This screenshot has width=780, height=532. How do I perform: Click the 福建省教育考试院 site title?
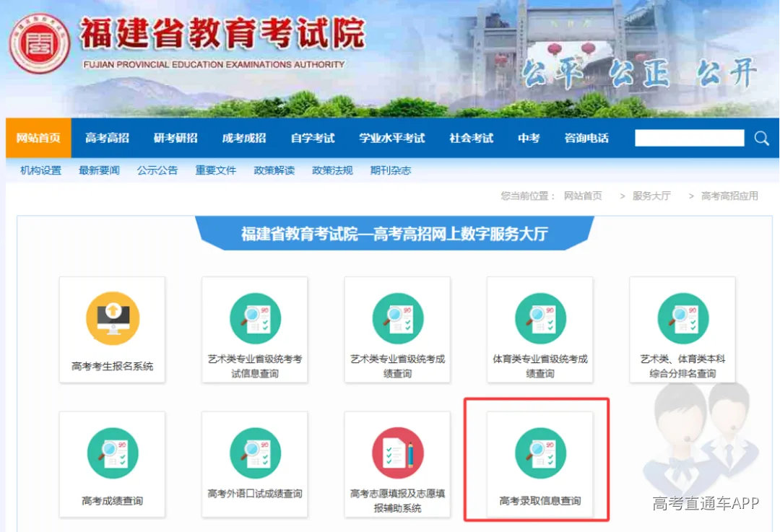[222, 34]
